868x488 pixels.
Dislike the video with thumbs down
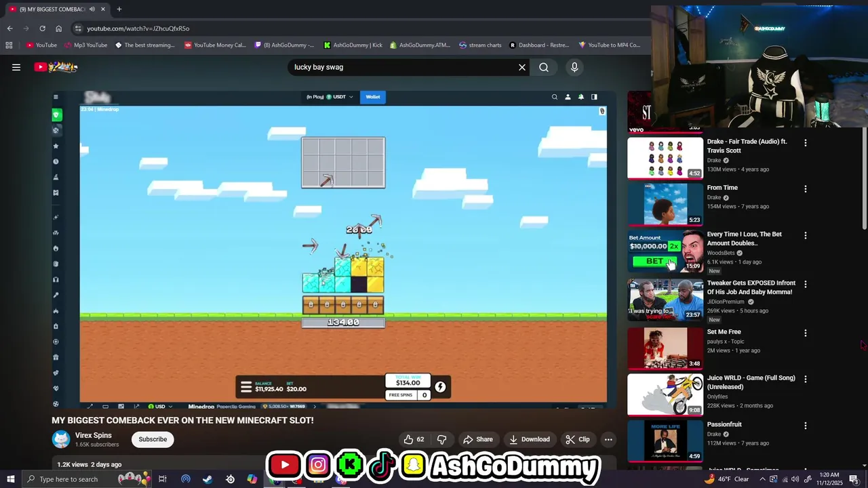(x=441, y=439)
